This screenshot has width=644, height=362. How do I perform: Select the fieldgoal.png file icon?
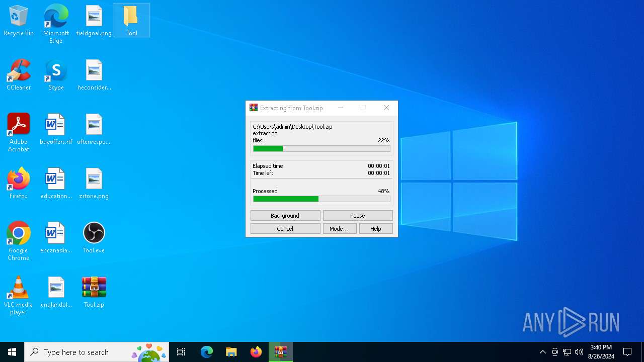coord(94,21)
